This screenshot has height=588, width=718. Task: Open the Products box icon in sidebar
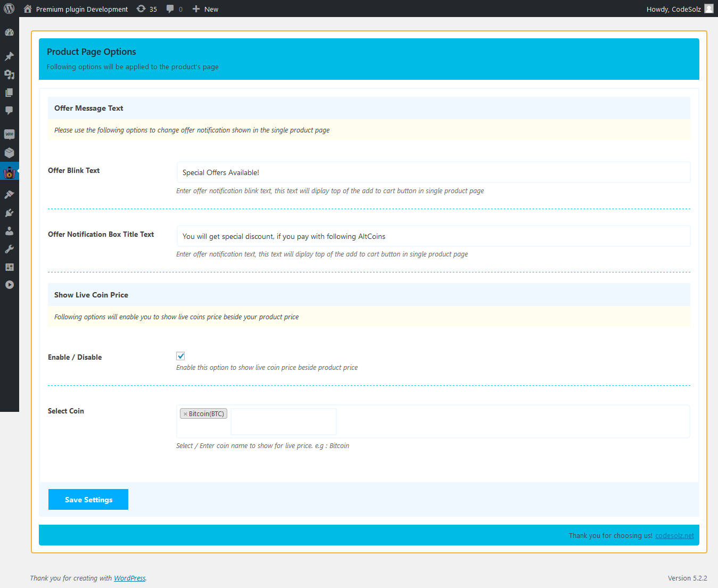click(9, 153)
